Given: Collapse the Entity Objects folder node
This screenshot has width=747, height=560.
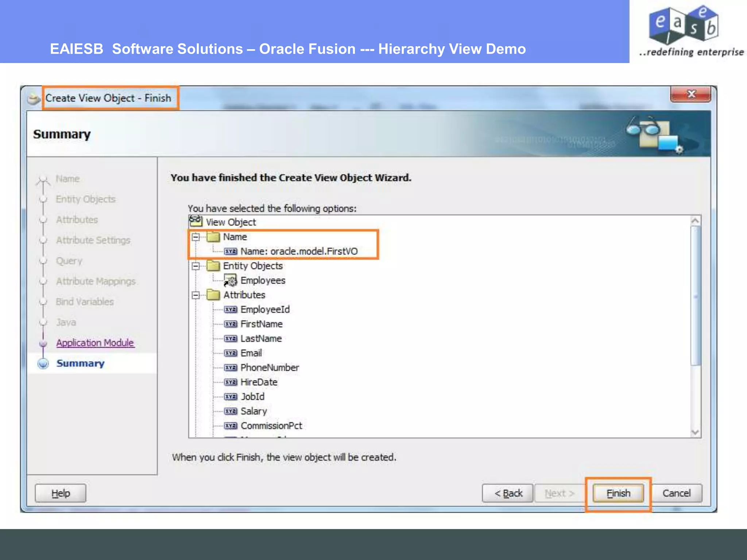Looking at the screenshot, I should [196, 266].
